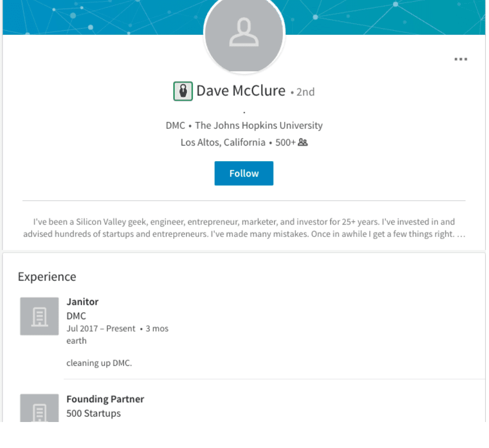Click the 500 Startups company logo placeholder
The height and width of the screenshot is (448, 489).
(40, 408)
